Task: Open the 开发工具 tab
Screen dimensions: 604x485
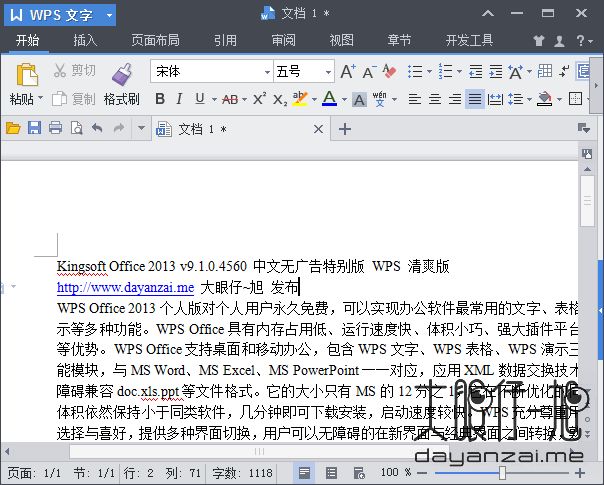Action: tap(469, 40)
